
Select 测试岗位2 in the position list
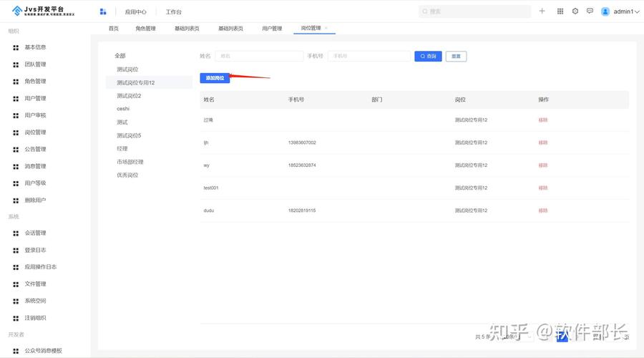[x=129, y=96]
